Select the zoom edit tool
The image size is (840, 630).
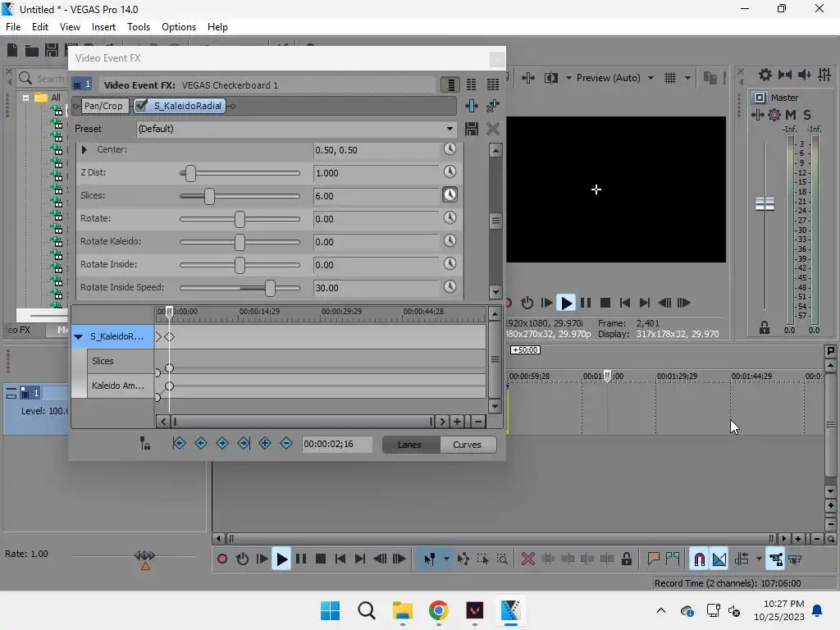pos(502,559)
